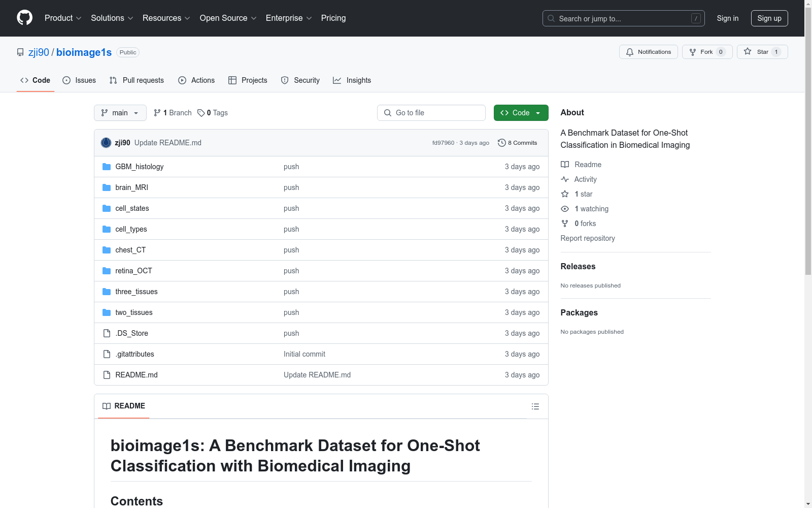Click the brain_MRI folder icon
This screenshot has width=812, height=508.
(x=107, y=187)
